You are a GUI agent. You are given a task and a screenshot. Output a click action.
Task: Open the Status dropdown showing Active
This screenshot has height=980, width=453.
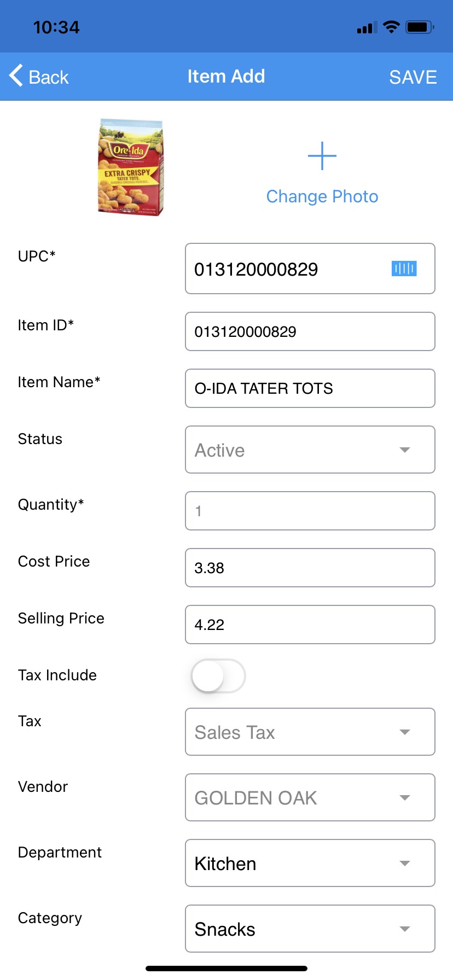(x=310, y=450)
